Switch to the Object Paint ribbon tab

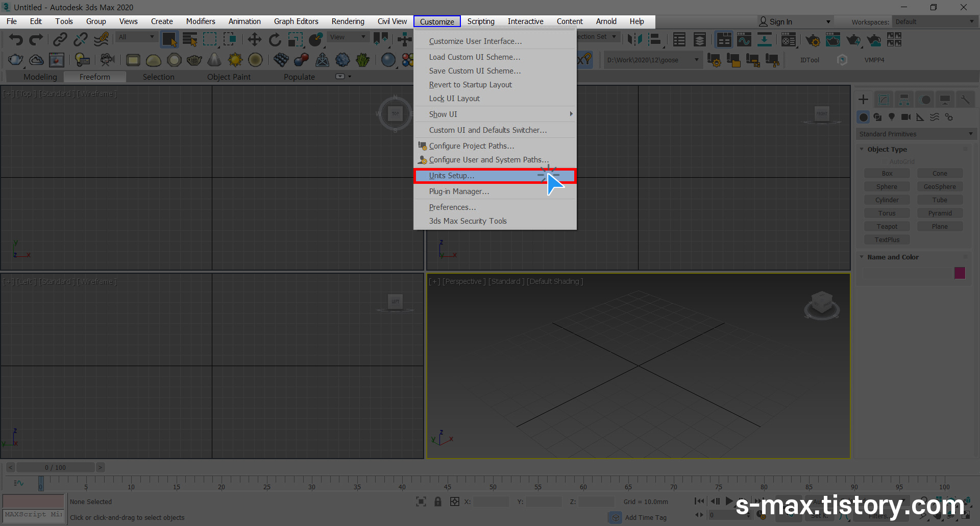click(x=229, y=77)
